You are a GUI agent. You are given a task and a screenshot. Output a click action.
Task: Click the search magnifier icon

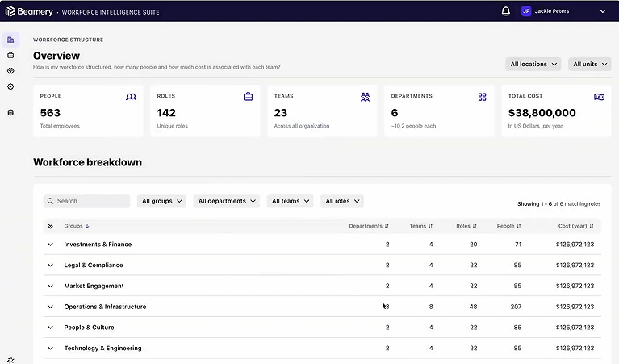click(51, 201)
